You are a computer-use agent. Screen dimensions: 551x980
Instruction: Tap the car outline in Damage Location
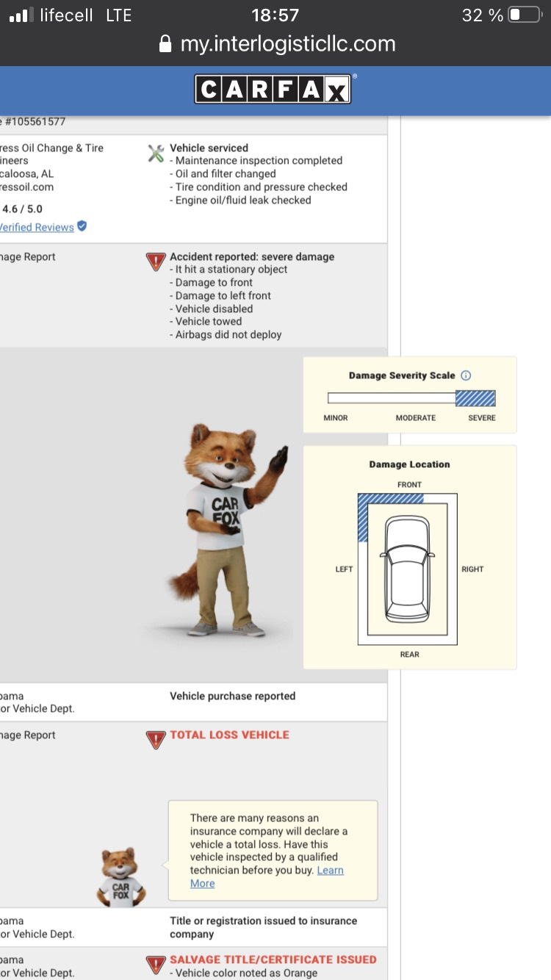pos(408,568)
